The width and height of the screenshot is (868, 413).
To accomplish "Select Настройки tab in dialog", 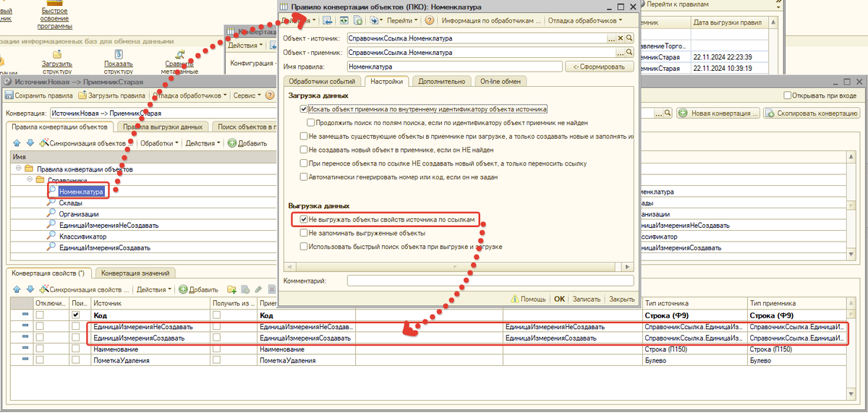I will tap(386, 82).
